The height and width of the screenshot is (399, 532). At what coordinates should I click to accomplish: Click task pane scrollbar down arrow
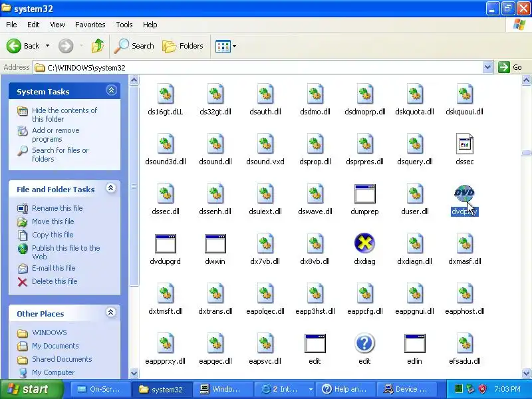pyautogui.click(x=134, y=374)
